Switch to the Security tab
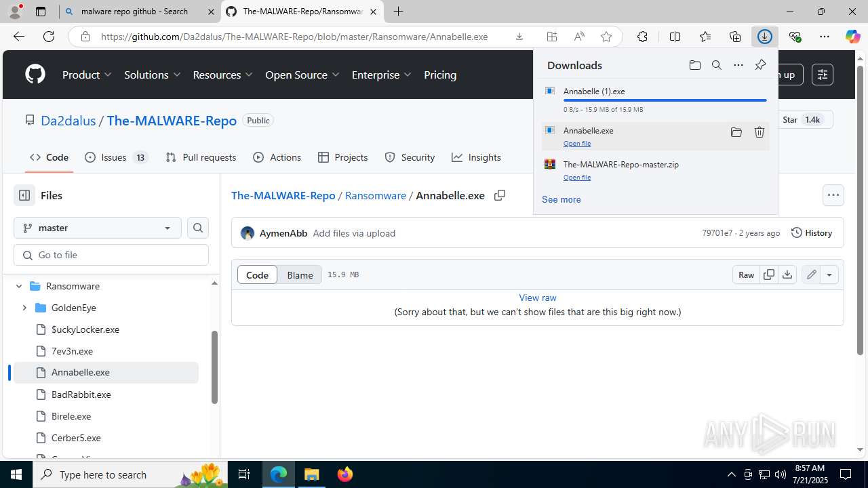 click(410, 157)
